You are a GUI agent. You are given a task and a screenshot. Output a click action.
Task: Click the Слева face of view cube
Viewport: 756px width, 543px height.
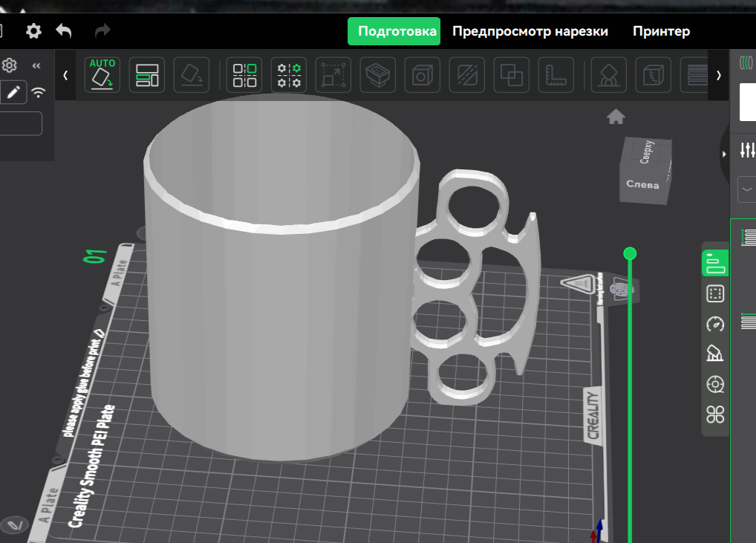(x=642, y=184)
